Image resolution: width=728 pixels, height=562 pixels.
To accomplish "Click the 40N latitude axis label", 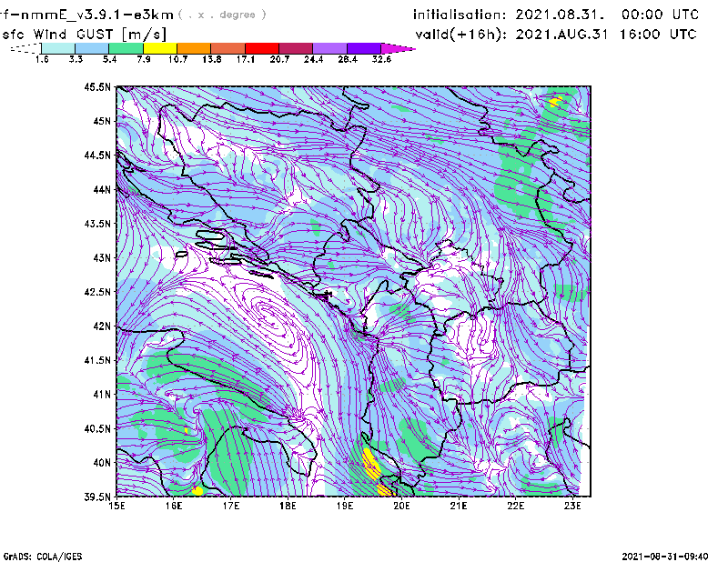I will (x=102, y=463).
